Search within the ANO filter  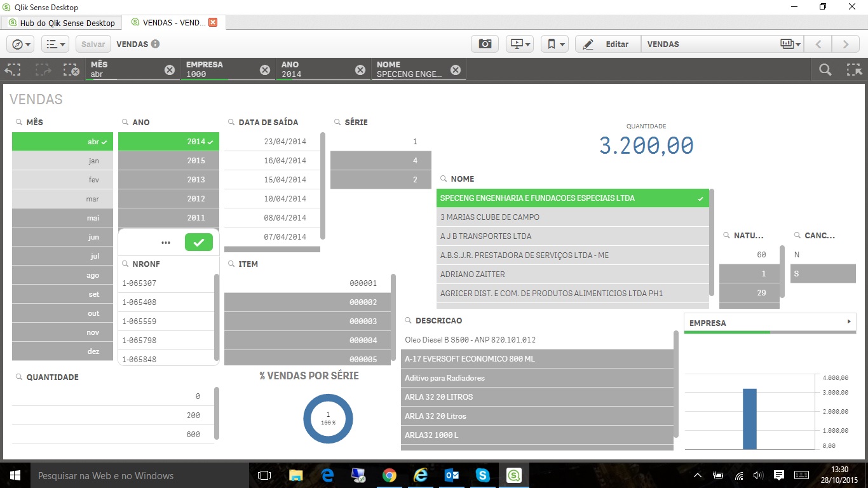click(125, 122)
